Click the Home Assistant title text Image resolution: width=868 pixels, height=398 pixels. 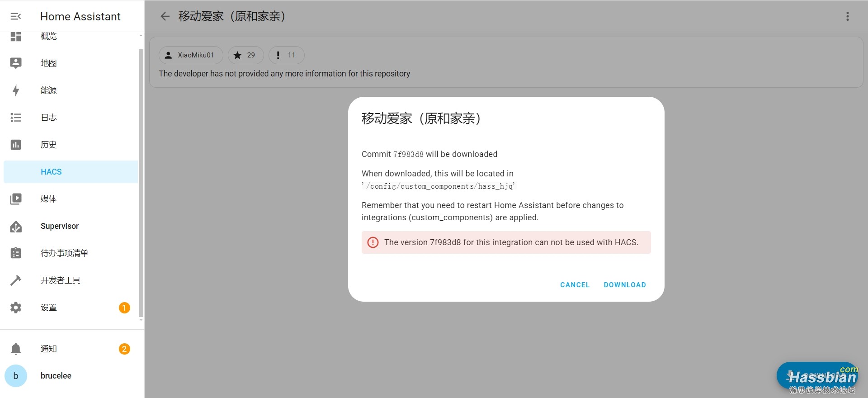pos(80,17)
